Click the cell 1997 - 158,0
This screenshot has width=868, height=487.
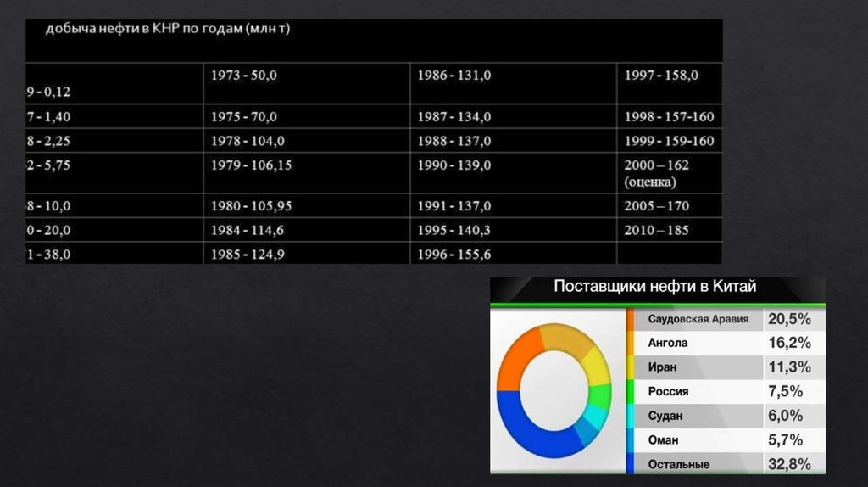point(661,76)
